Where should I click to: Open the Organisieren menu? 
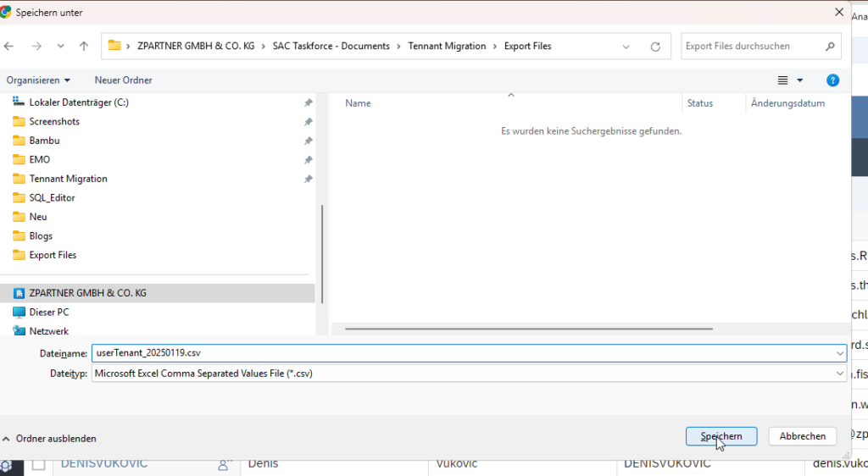[x=38, y=80]
